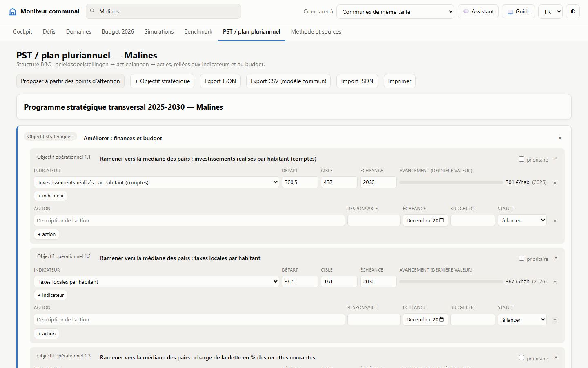588x368 pixels.
Task: Click the échéance 2030 field for objectif 1.1
Action: [378, 182]
